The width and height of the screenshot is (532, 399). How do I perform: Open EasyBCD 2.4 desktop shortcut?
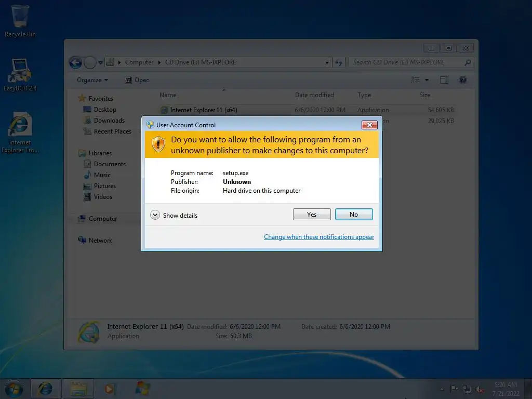click(x=20, y=75)
